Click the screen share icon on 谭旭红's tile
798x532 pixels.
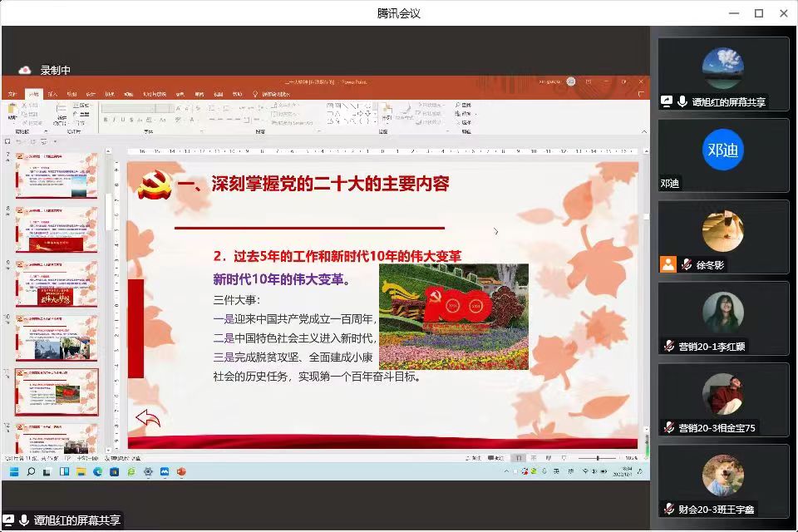point(667,101)
